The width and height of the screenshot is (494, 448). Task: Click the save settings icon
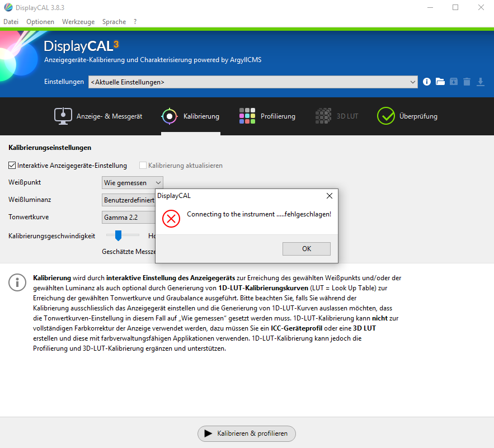coord(454,82)
